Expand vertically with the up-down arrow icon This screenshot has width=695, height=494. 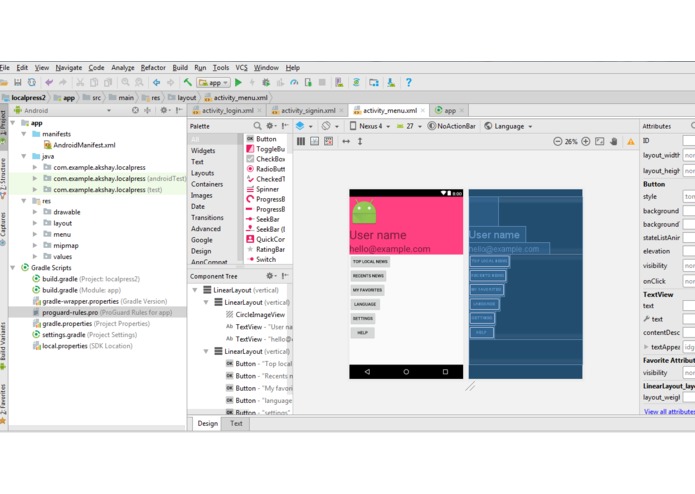point(360,142)
